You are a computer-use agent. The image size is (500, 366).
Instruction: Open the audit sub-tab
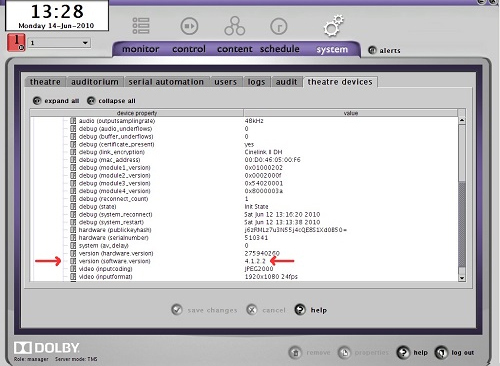286,82
